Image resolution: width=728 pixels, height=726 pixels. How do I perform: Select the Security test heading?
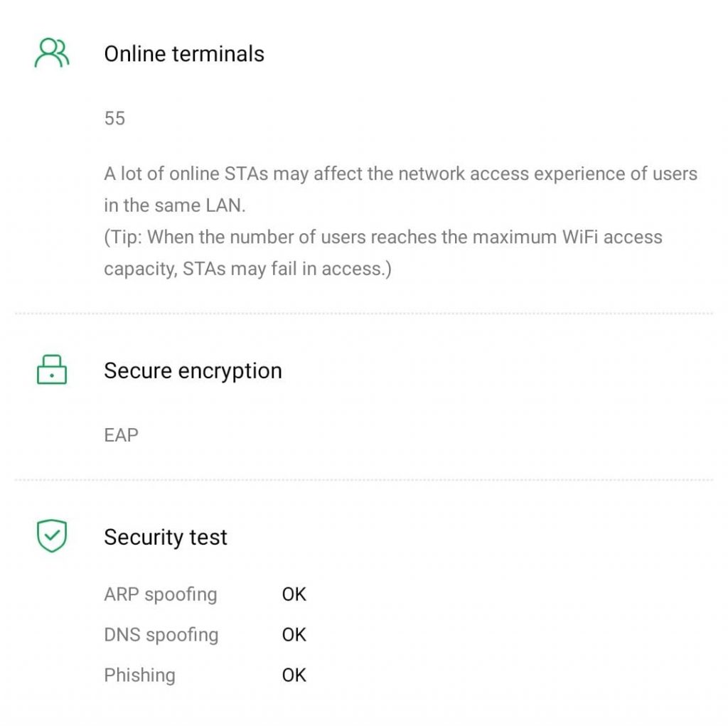pos(166,537)
